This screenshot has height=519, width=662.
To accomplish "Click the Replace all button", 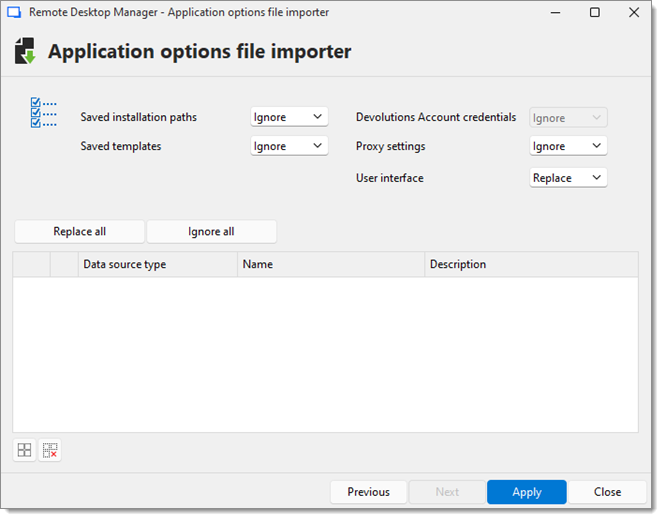I will [79, 231].
